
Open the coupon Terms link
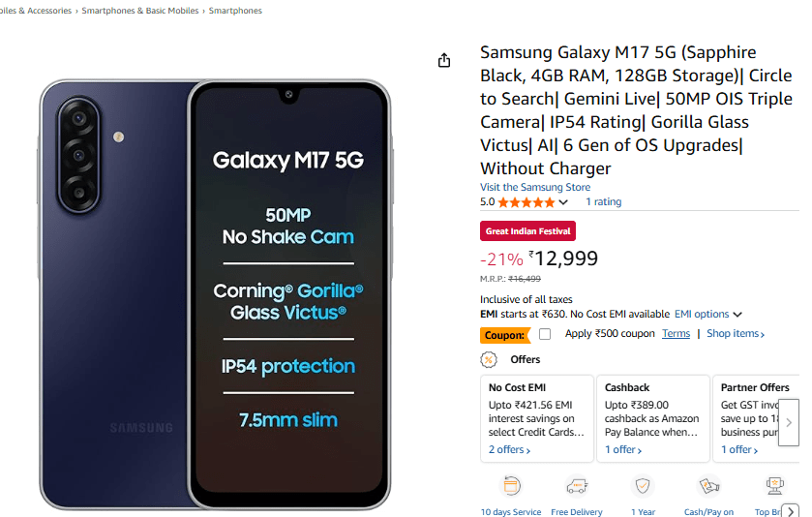pos(676,334)
